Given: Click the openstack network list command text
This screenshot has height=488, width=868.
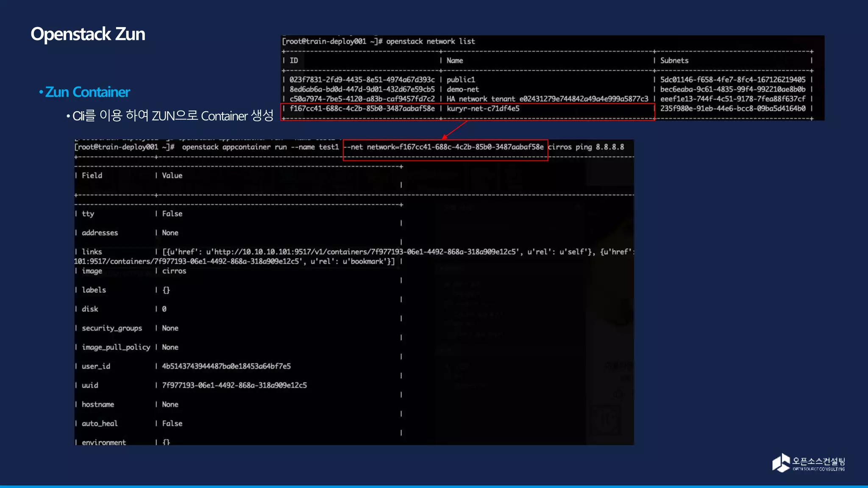Looking at the screenshot, I should point(430,42).
